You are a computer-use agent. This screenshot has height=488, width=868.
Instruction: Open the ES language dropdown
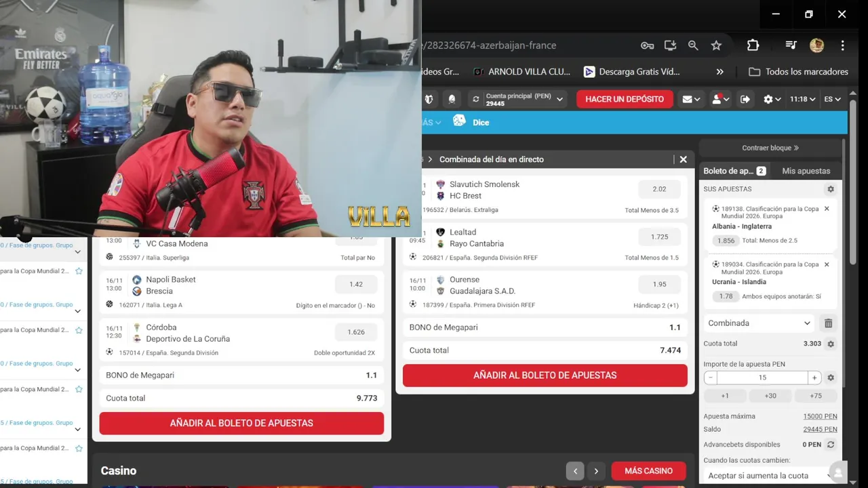(832, 99)
